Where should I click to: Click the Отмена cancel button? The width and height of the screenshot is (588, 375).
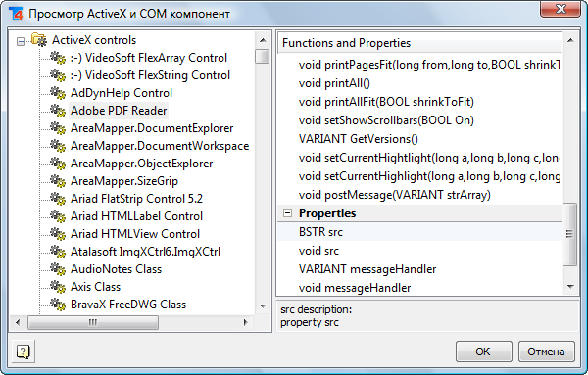tap(547, 352)
